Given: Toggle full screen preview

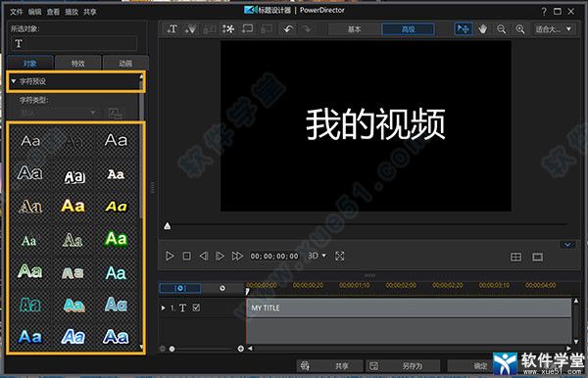Looking at the screenshot, I should coord(340,257).
